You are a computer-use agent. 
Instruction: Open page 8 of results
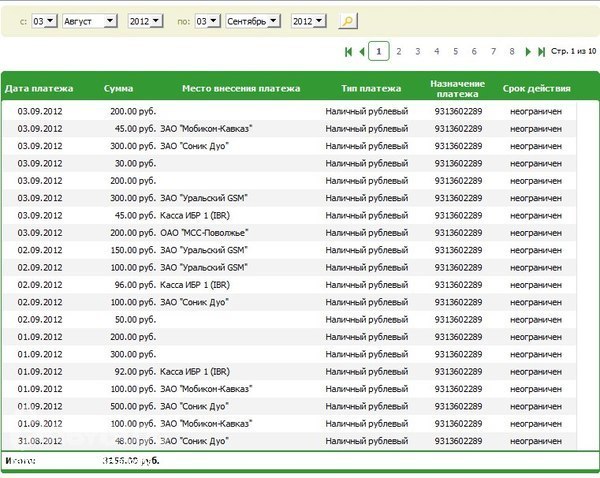click(511, 51)
